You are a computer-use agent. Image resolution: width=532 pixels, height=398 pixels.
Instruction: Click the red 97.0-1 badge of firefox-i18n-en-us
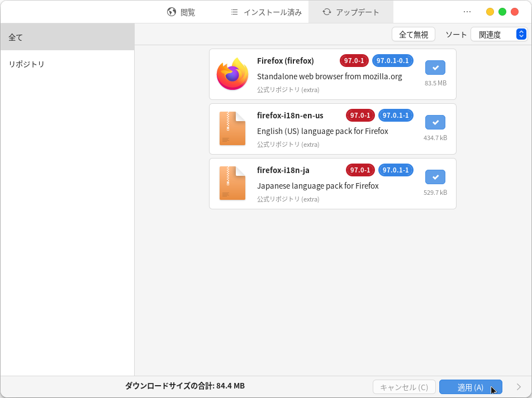pos(360,116)
